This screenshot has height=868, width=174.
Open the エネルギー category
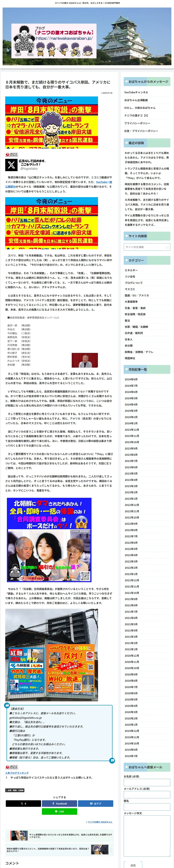click(x=131, y=270)
